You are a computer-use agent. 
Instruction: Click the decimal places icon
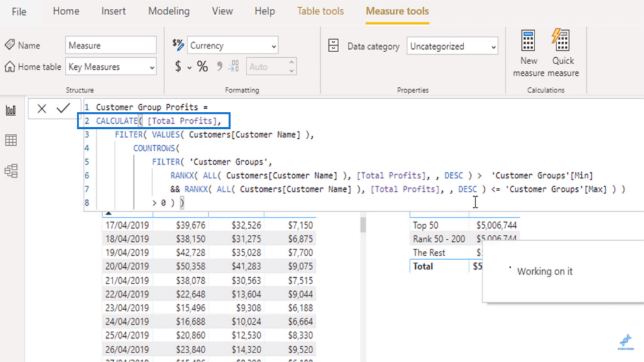click(x=234, y=66)
